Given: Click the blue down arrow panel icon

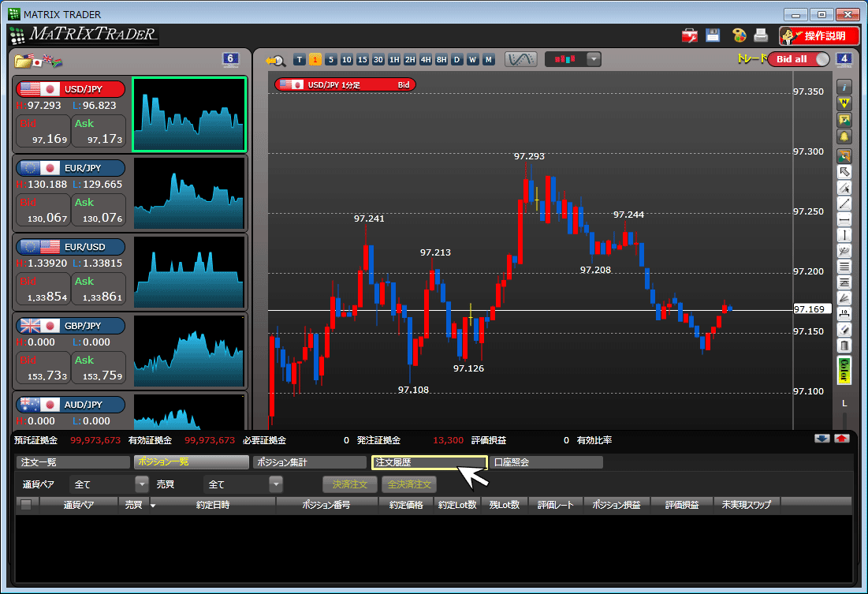Looking at the screenshot, I should 822,439.
